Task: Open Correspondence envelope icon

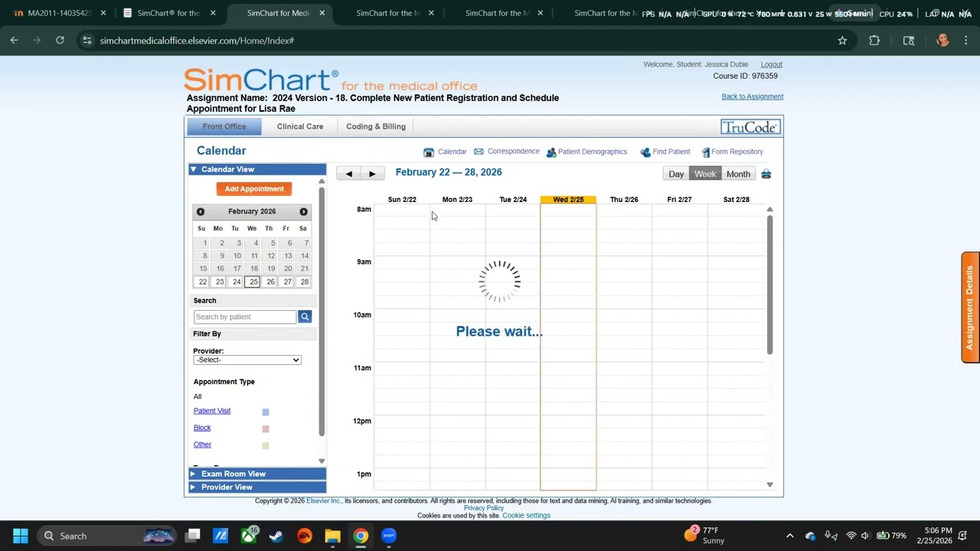Action: coord(479,152)
